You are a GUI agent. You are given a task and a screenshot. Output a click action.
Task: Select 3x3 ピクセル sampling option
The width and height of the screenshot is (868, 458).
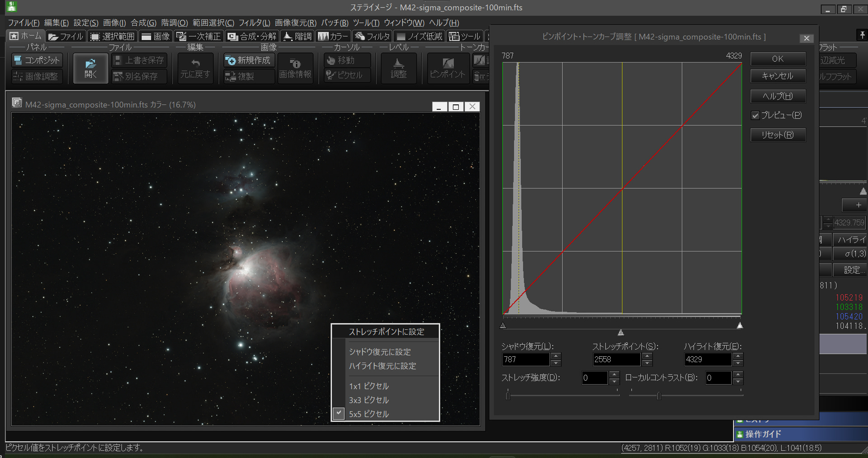point(368,400)
